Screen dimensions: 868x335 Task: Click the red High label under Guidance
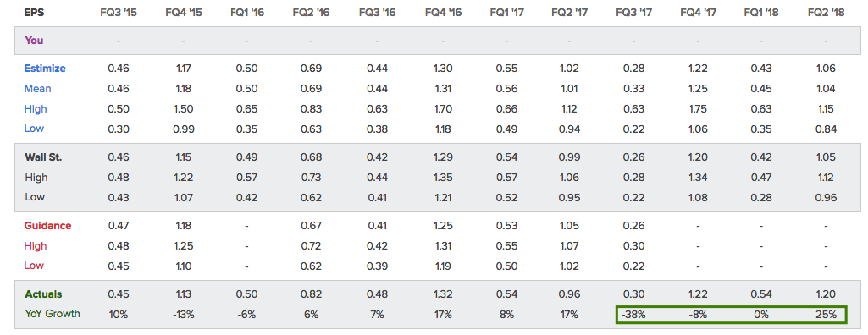36,245
